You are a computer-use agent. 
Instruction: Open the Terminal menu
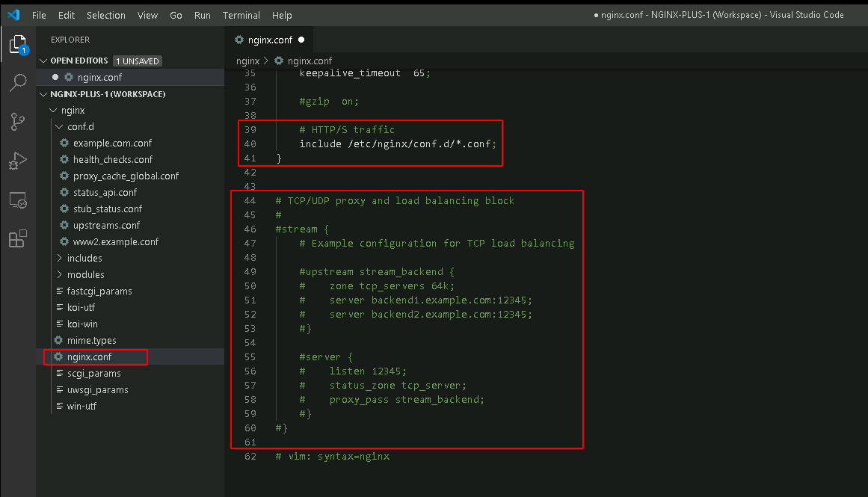pos(241,16)
